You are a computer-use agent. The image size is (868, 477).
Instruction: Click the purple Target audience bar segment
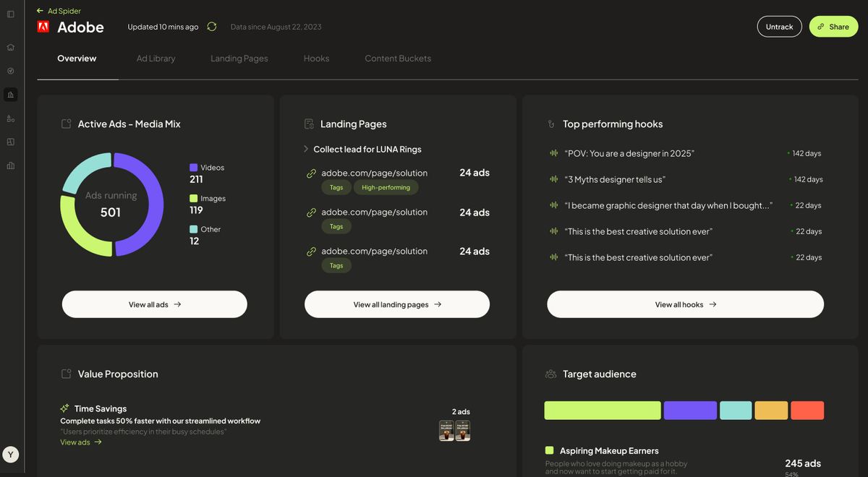(690, 411)
